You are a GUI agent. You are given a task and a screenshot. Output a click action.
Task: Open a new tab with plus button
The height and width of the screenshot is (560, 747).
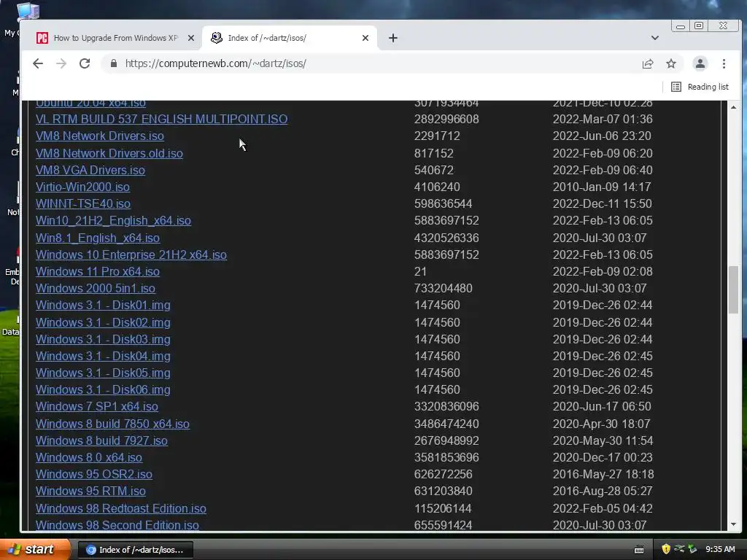click(393, 38)
